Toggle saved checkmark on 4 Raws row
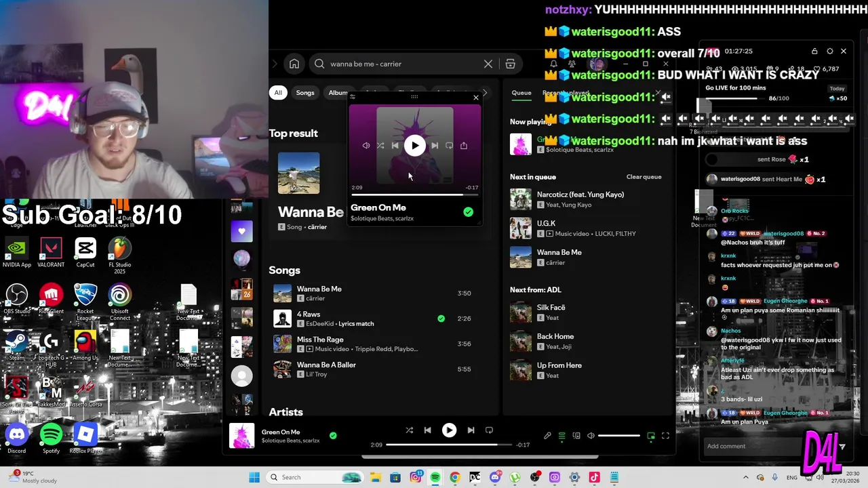This screenshot has height=488, width=868. pyautogui.click(x=441, y=319)
